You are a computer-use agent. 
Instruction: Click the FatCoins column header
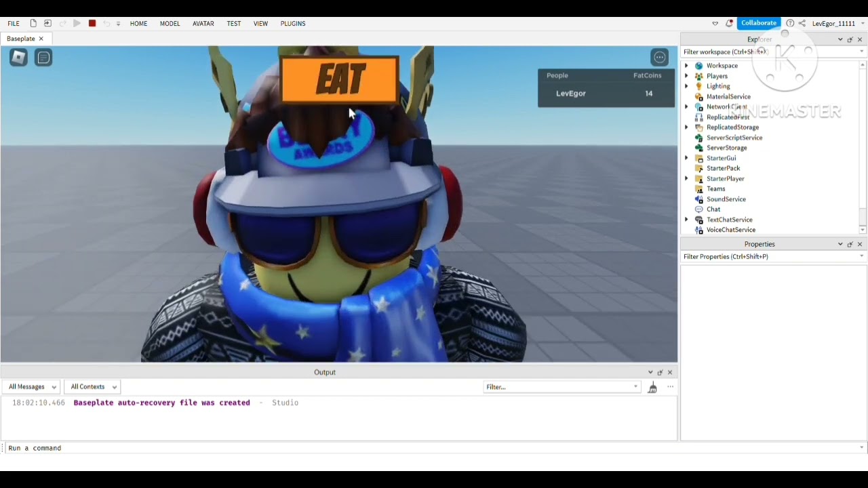click(647, 75)
